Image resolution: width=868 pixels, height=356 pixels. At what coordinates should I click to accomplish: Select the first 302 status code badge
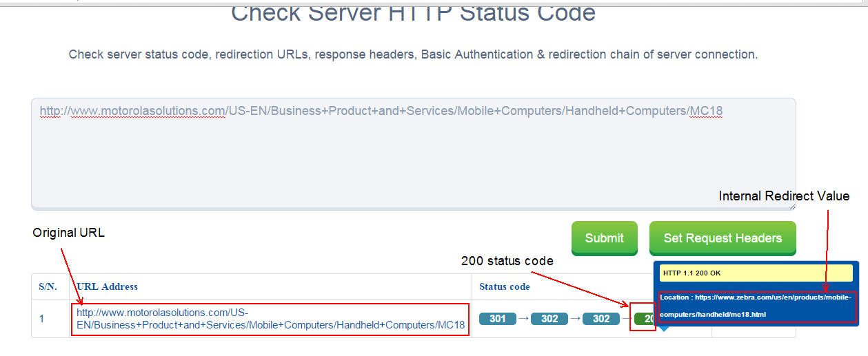pyautogui.click(x=549, y=319)
